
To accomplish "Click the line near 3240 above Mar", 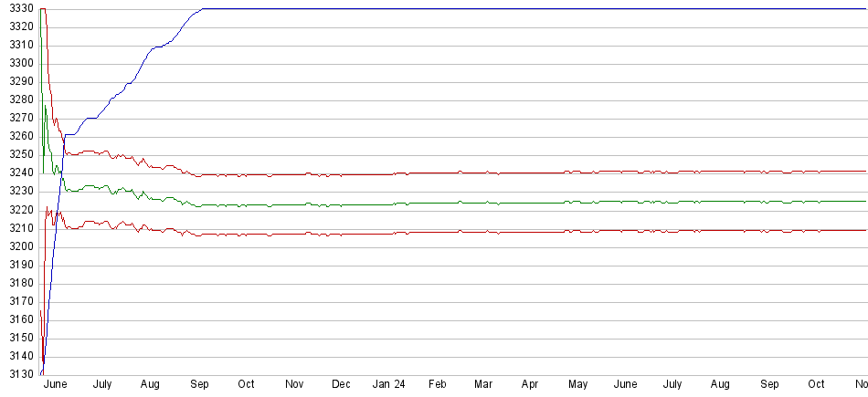I will pyautogui.click(x=483, y=172).
